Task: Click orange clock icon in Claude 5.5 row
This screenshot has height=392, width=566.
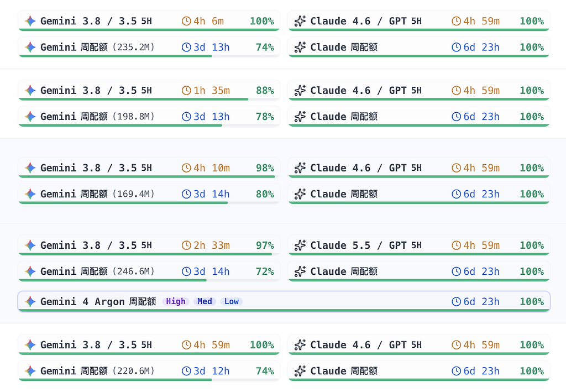Action: pyautogui.click(x=456, y=245)
